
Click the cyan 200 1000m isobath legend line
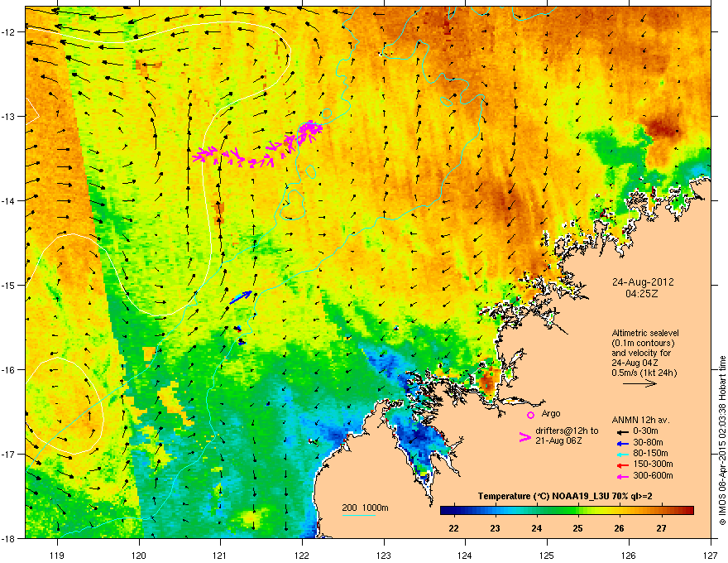359,515
